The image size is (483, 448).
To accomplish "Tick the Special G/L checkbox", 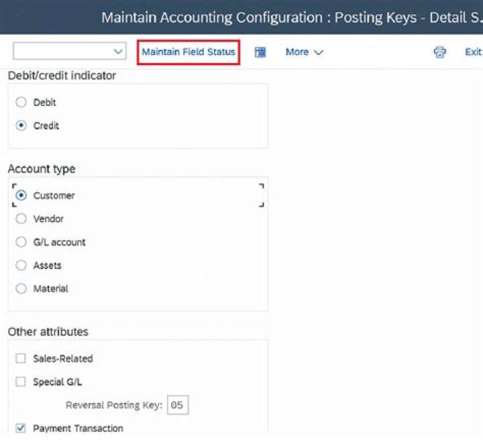I will click(21, 382).
